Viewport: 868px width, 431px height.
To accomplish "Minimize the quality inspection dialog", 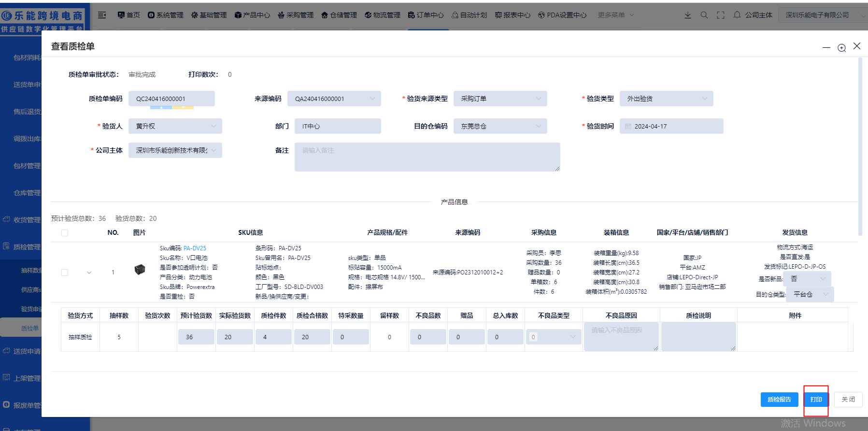I will (826, 48).
